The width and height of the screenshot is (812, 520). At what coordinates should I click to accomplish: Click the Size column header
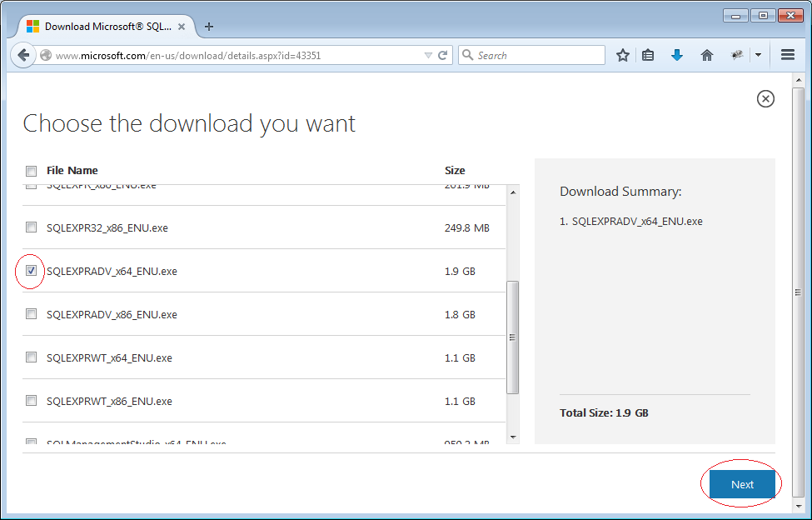coord(455,170)
